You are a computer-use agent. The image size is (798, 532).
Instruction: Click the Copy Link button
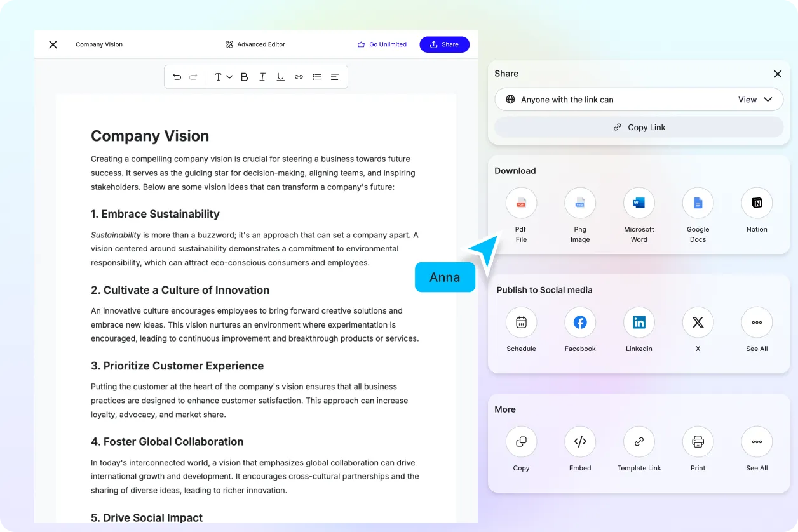pyautogui.click(x=639, y=127)
